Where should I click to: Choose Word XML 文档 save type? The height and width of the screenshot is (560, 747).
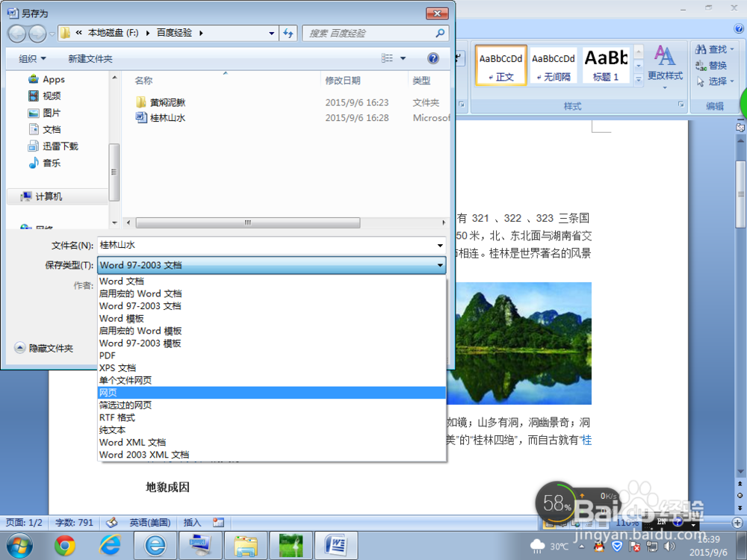[x=272, y=442]
